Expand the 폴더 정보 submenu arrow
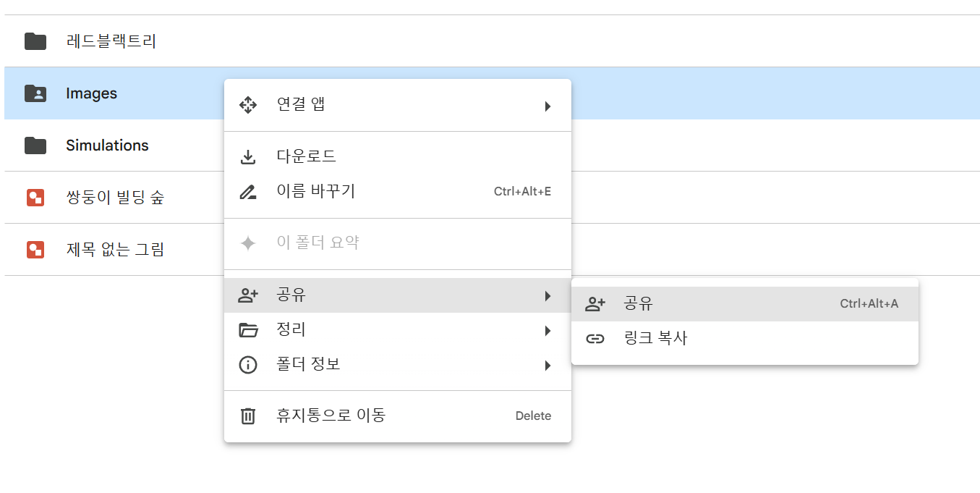This screenshot has width=980, height=493. pyautogui.click(x=548, y=366)
